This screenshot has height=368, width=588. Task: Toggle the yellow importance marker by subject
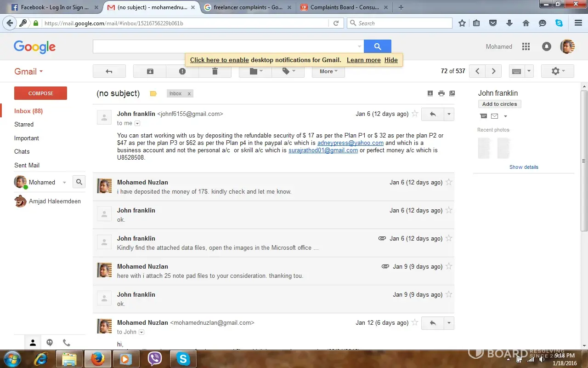coord(153,94)
